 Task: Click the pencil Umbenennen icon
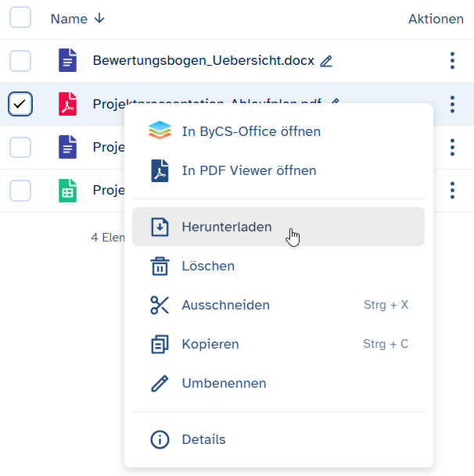[160, 384]
